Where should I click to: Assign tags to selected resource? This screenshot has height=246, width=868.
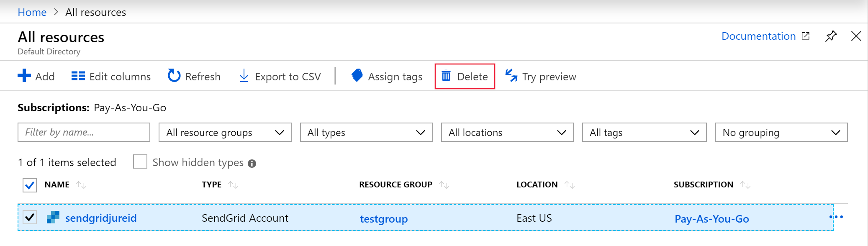[387, 77]
